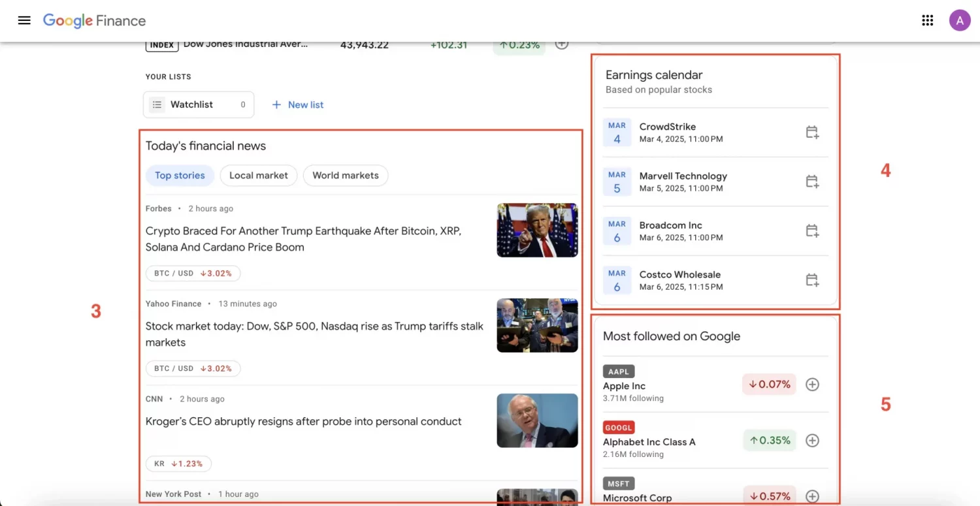Click BTC / USD chip under Yahoo Finance story
Screen dimensions: 980x506
[x=193, y=369]
